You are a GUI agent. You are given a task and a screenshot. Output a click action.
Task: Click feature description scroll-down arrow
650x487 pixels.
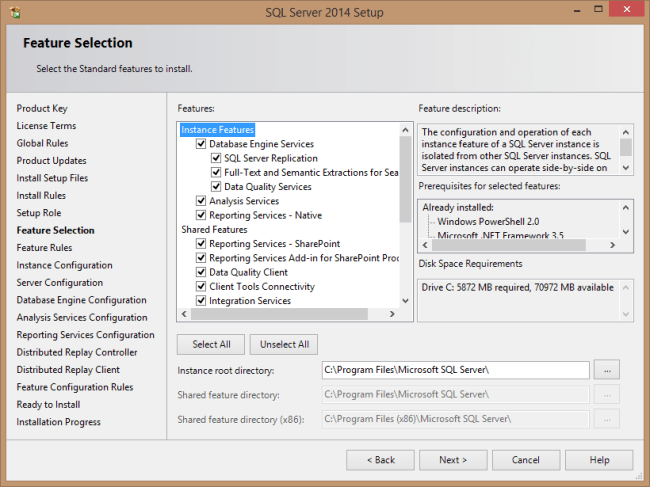pyautogui.click(x=627, y=166)
